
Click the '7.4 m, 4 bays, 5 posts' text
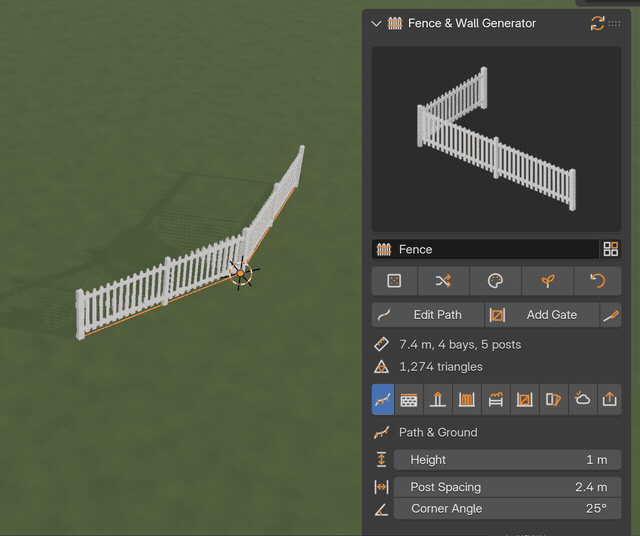click(x=460, y=345)
